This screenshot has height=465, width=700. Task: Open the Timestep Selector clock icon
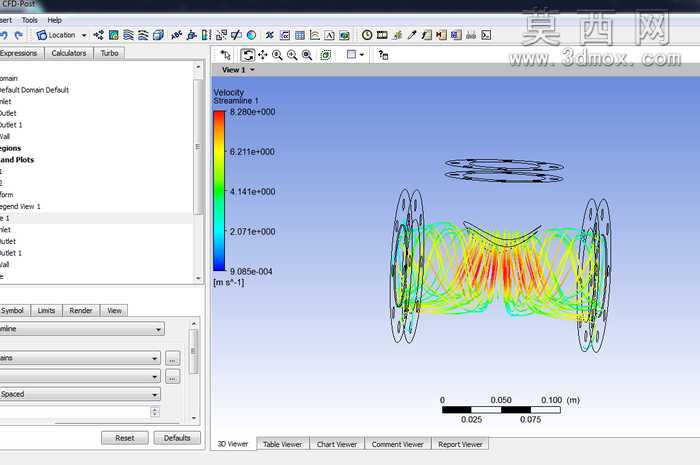pyautogui.click(x=367, y=35)
